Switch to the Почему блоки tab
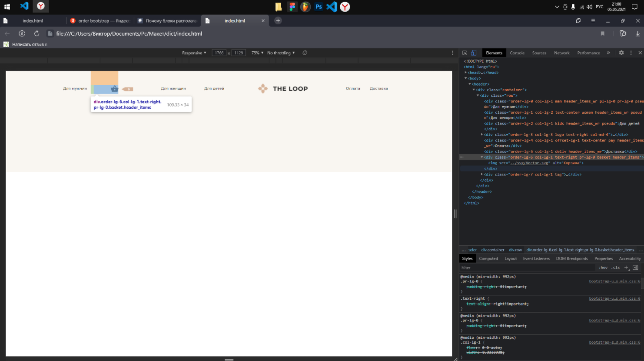This screenshot has height=361, width=644. [x=167, y=20]
